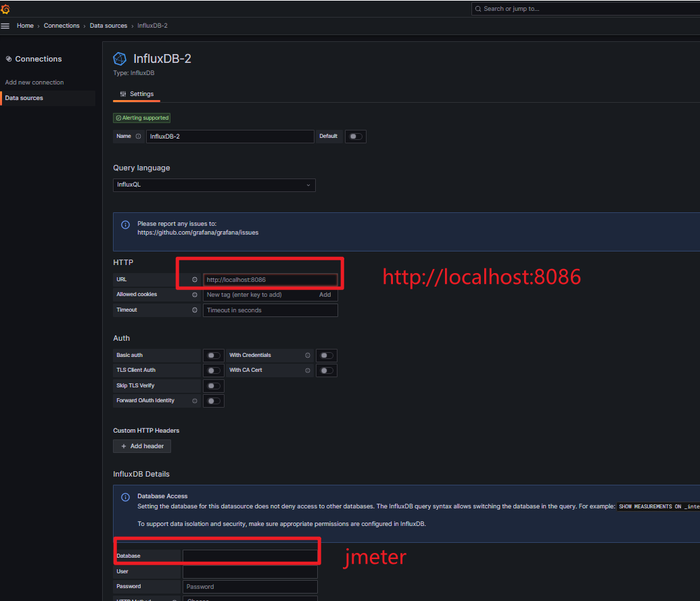Go to Data sources in breadcrumb
The height and width of the screenshot is (601, 700).
(x=108, y=26)
